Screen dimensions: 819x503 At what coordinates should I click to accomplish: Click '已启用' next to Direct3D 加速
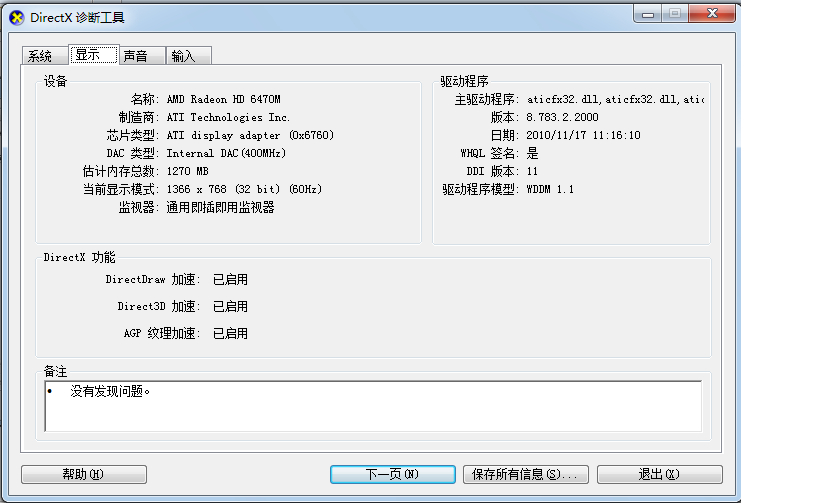click(230, 307)
